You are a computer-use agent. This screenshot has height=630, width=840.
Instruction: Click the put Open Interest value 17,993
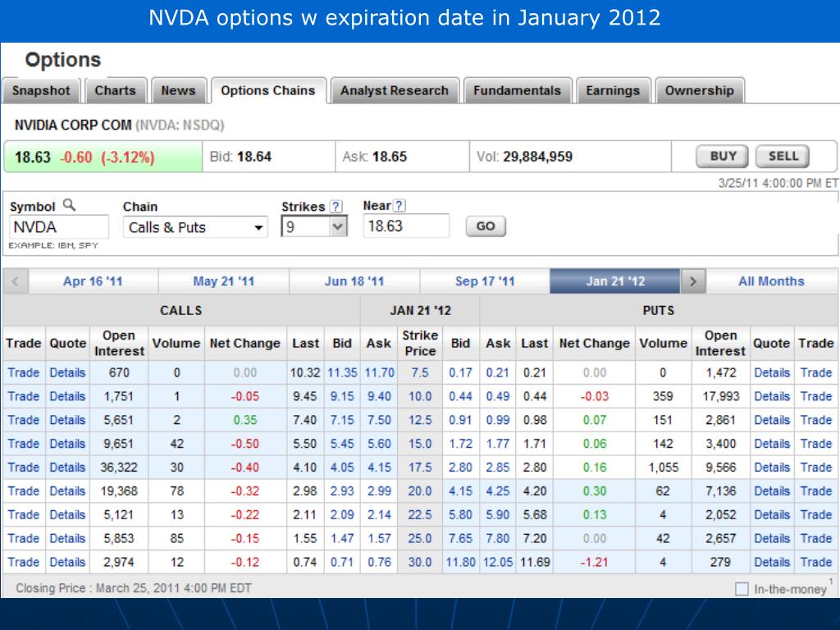(720, 396)
